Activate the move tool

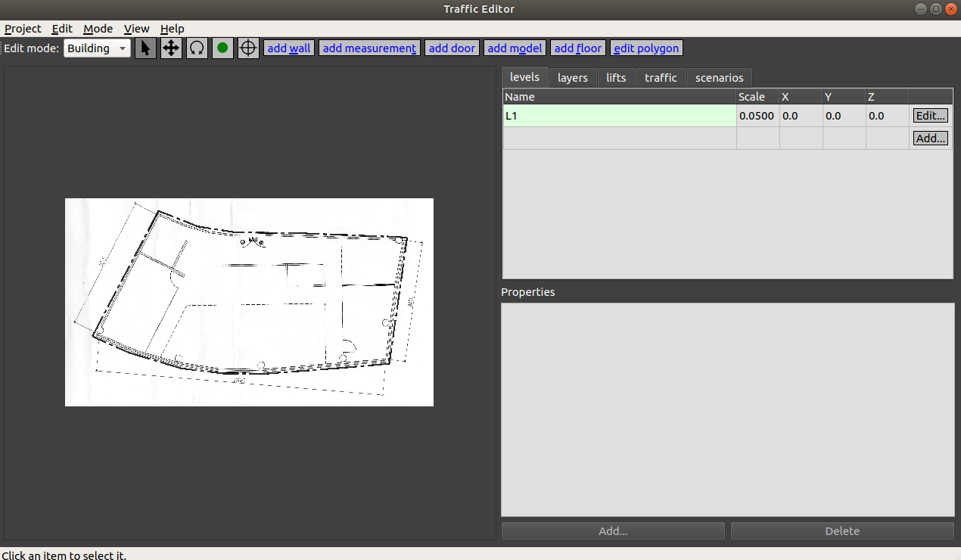(x=171, y=48)
